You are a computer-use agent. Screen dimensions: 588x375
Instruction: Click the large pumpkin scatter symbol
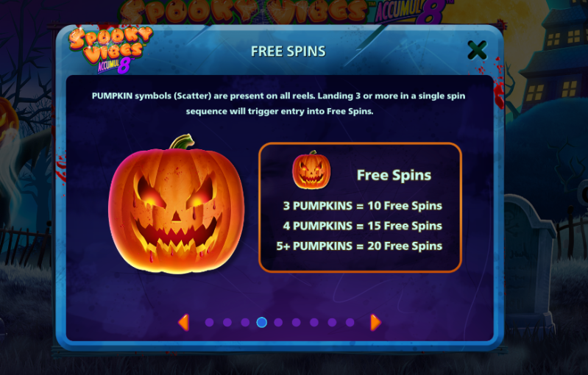[x=176, y=204]
